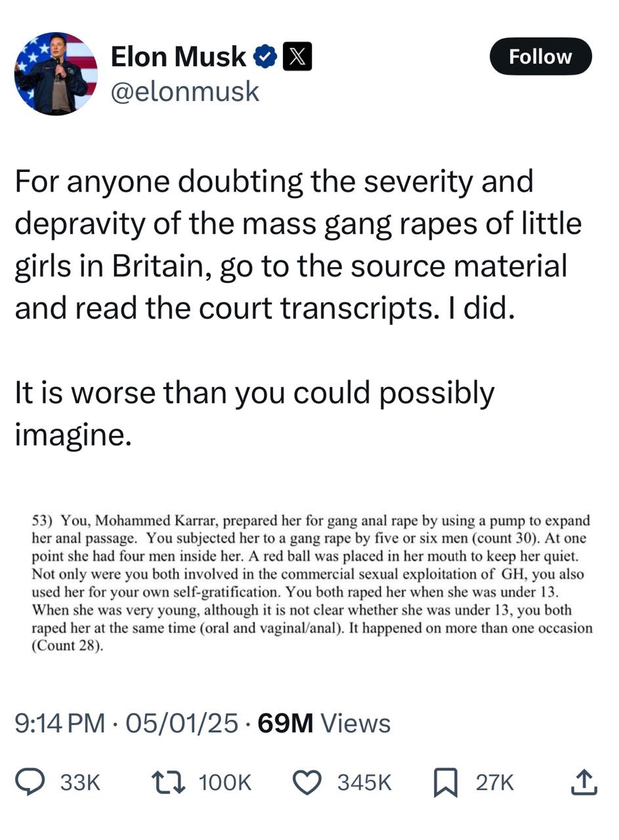The height and width of the screenshot is (840, 619).
Task: Click the 345K likes count
Action: point(364,782)
